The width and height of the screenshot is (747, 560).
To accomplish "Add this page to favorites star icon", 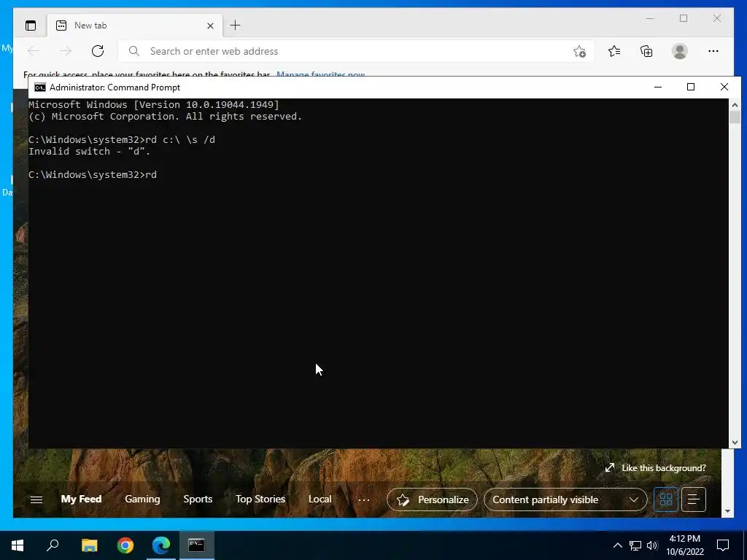I will point(579,52).
